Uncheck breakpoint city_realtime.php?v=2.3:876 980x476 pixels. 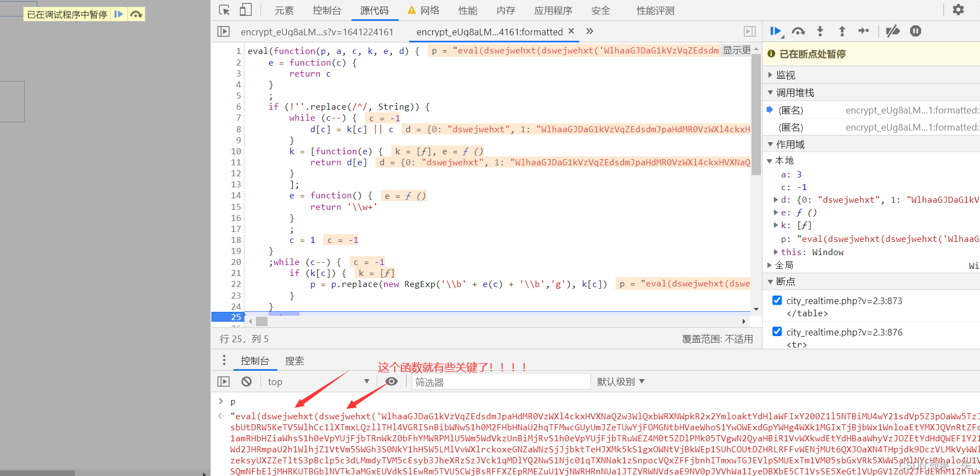(x=777, y=331)
